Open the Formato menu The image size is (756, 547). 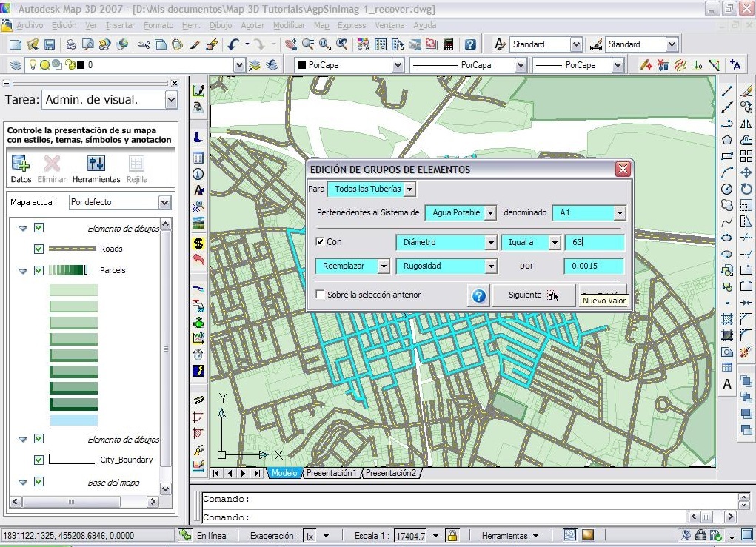[158, 25]
